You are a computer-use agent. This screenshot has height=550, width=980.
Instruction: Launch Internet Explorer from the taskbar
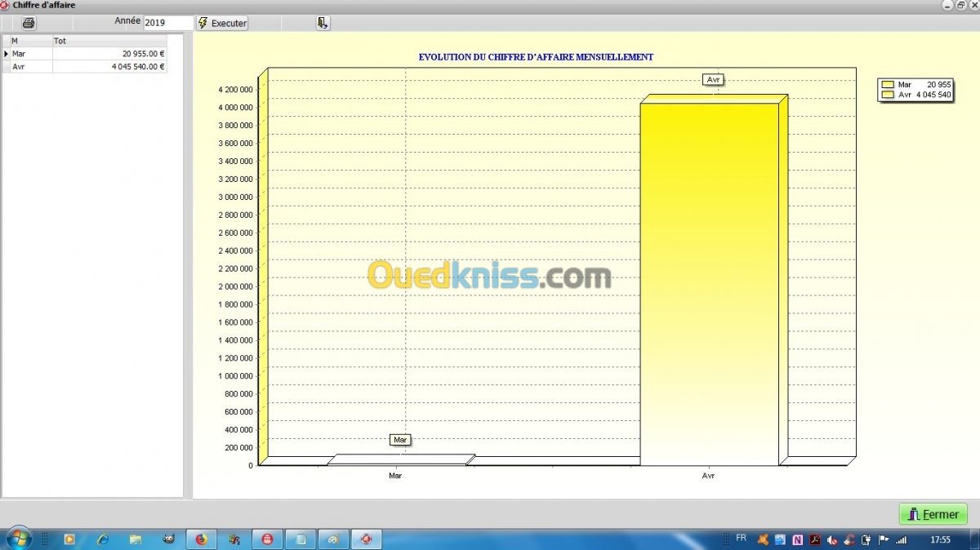click(x=103, y=539)
